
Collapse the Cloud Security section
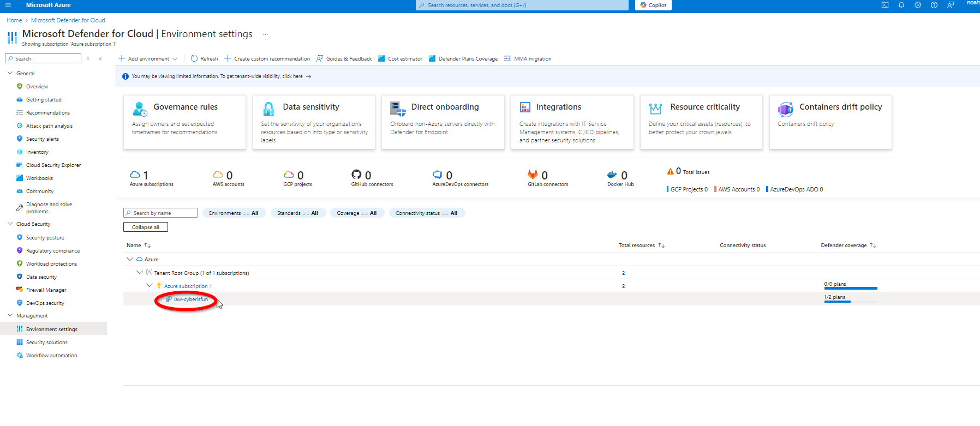(x=10, y=224)
